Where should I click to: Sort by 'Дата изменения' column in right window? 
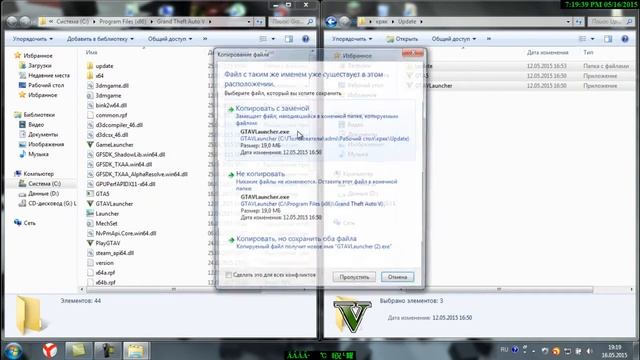pos(547,52)
